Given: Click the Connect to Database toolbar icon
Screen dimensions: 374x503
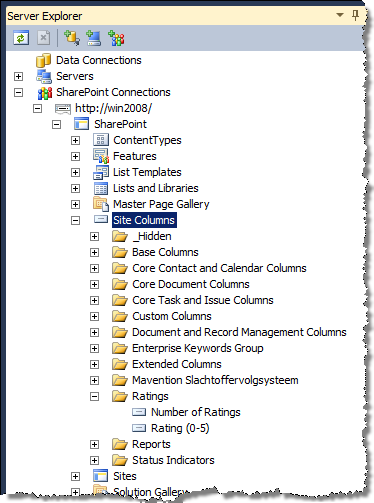Looking at the screenshot, I should (72, 38).
